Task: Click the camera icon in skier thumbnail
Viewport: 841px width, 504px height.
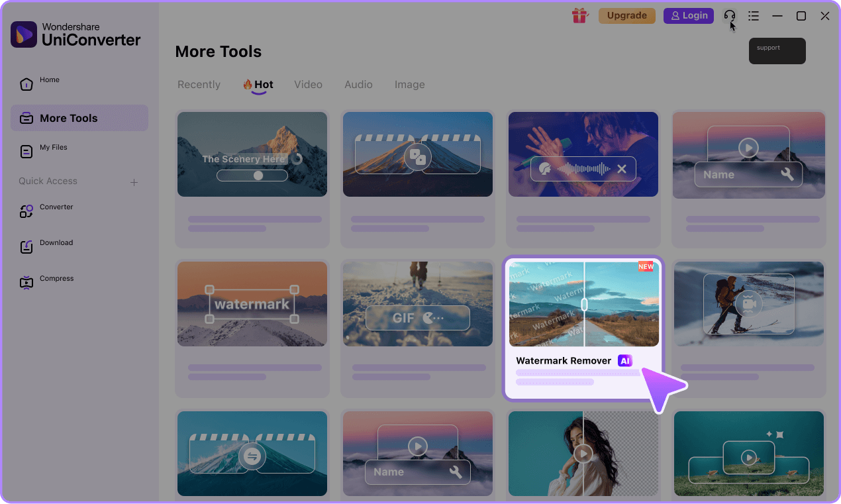Action: 749,304
